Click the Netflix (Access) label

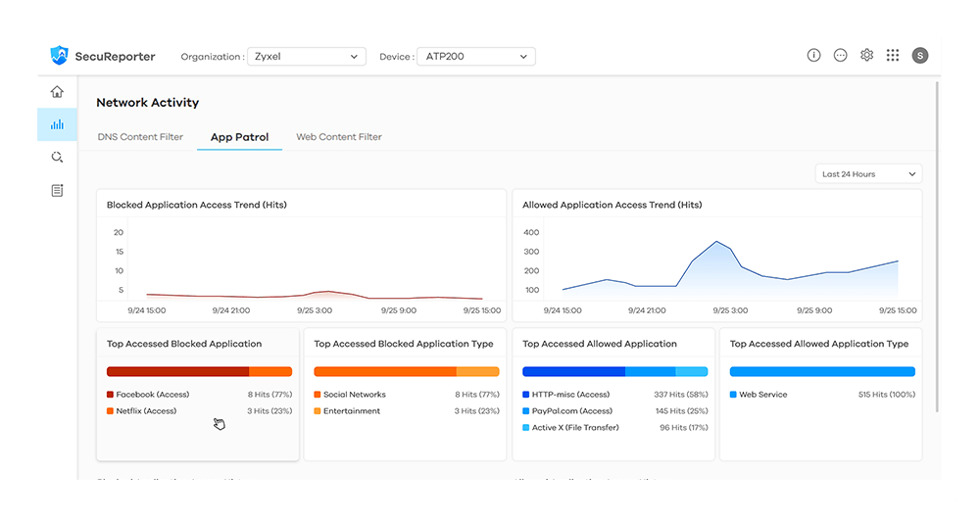(146, 411)
